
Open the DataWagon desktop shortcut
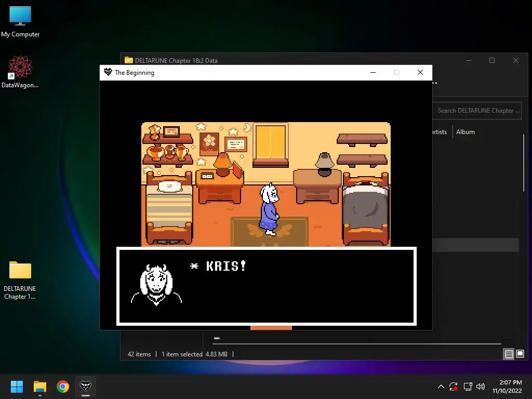coord(20,72)
